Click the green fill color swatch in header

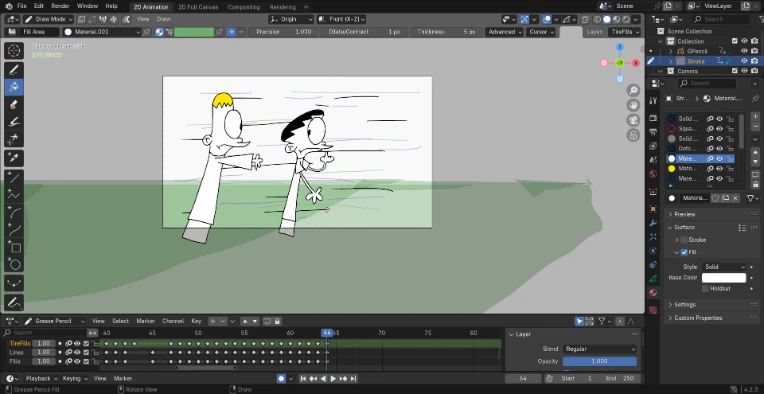[194, 32]
